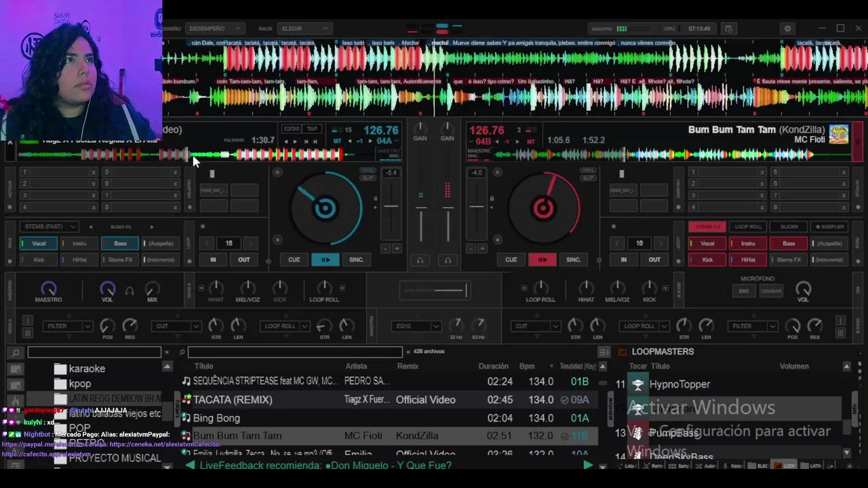Enable Stems FX pad on right deck
Image resolution: width=868 pixels, height=488 pixels.
(x=789, y=260)
